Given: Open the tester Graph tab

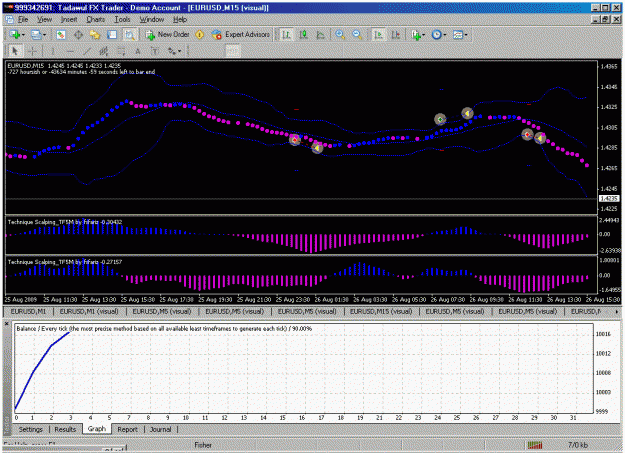Looking at the screenshot, I should pos(96,429).
